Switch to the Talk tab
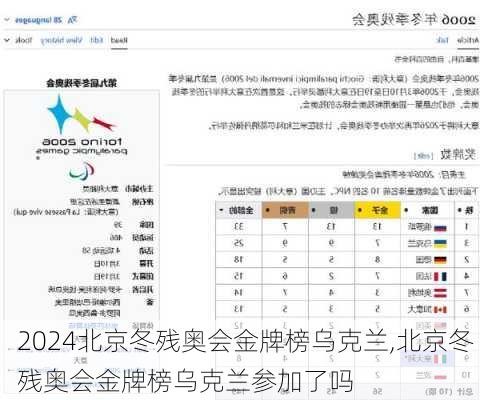This screenshot has width=492, height=400. (x=442, y=40)
